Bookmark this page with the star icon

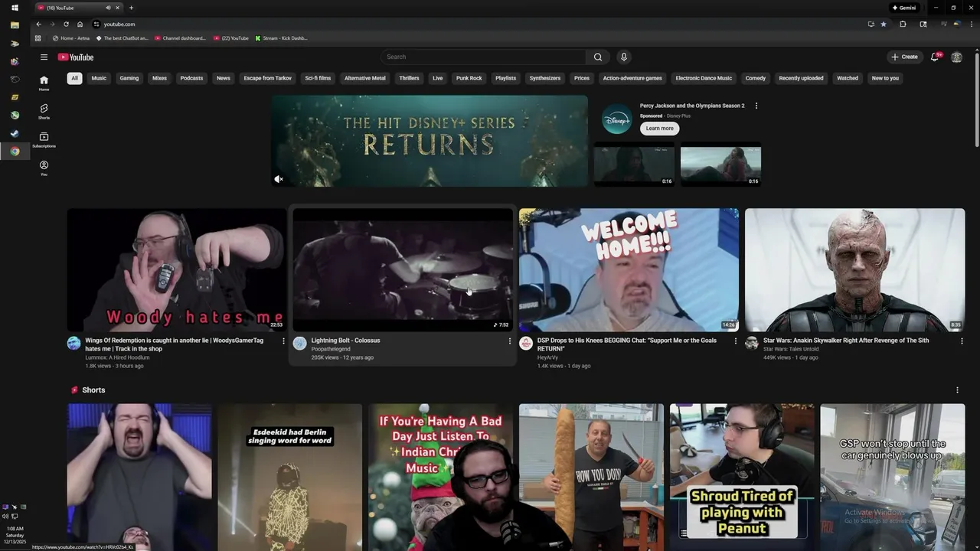coord(884,24)
